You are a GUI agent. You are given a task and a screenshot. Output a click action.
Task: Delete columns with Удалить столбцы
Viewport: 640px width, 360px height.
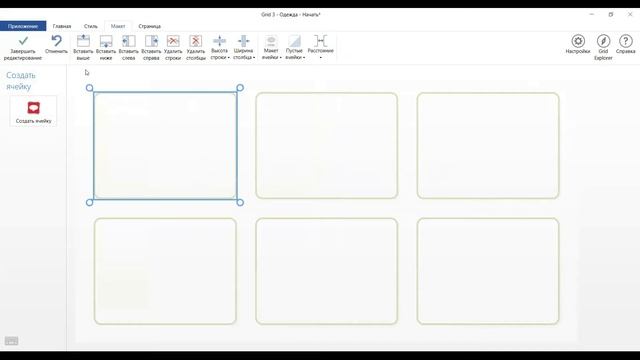pos(196,47)
